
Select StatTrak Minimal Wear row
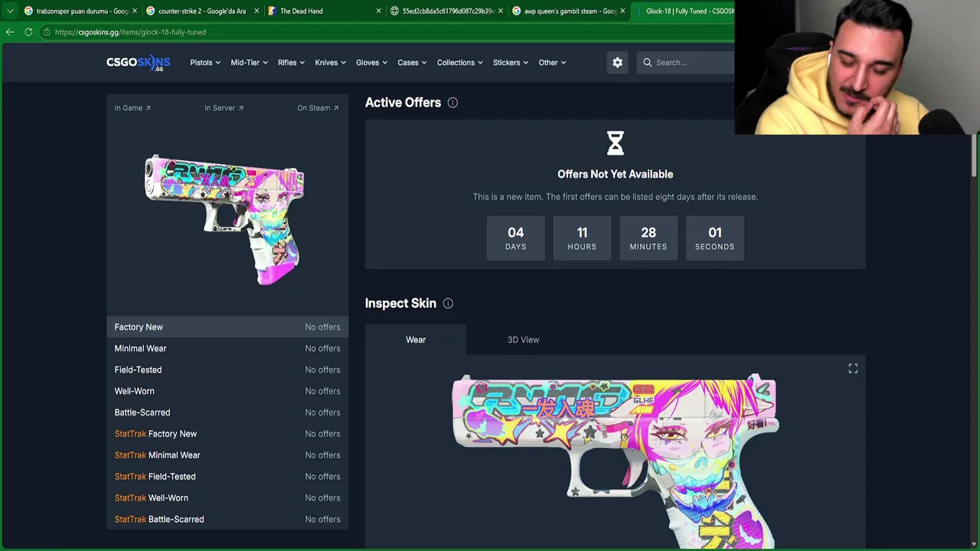[x=227, y=455]
